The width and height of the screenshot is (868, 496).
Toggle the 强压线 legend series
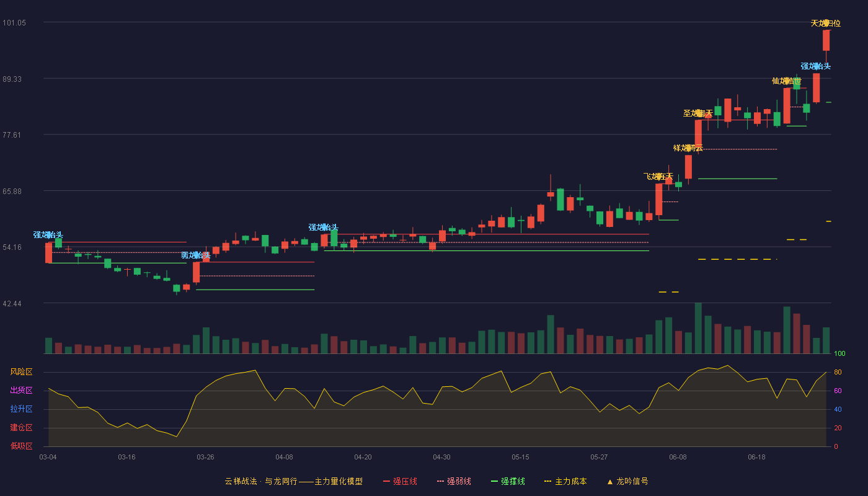point(400,481)
